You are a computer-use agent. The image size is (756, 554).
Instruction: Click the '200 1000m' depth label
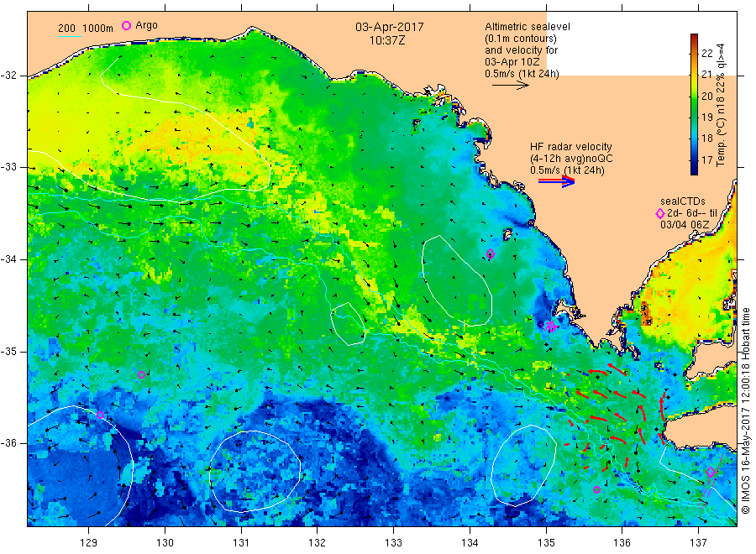(86, 29)
